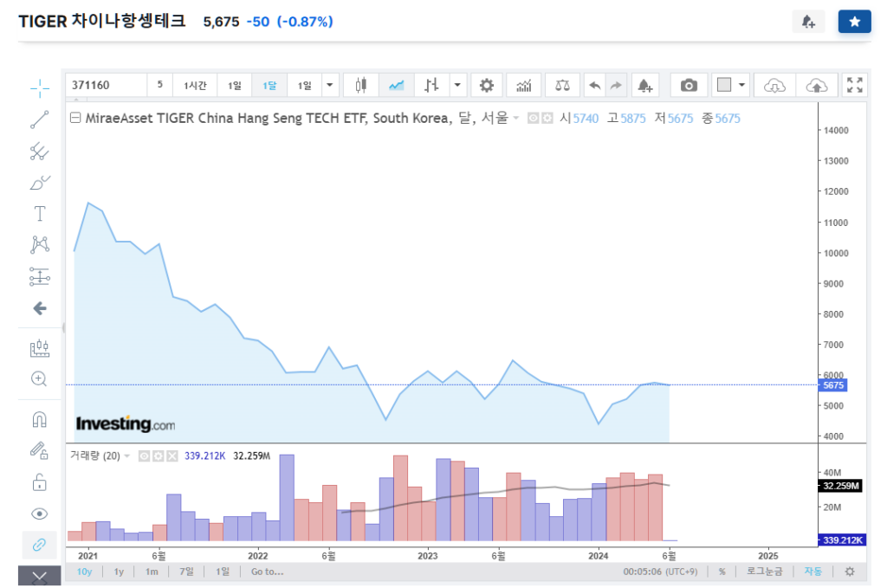887x588 pixels.
Task: Click the link chain icon in sidebar
Action: pos(40,545)
